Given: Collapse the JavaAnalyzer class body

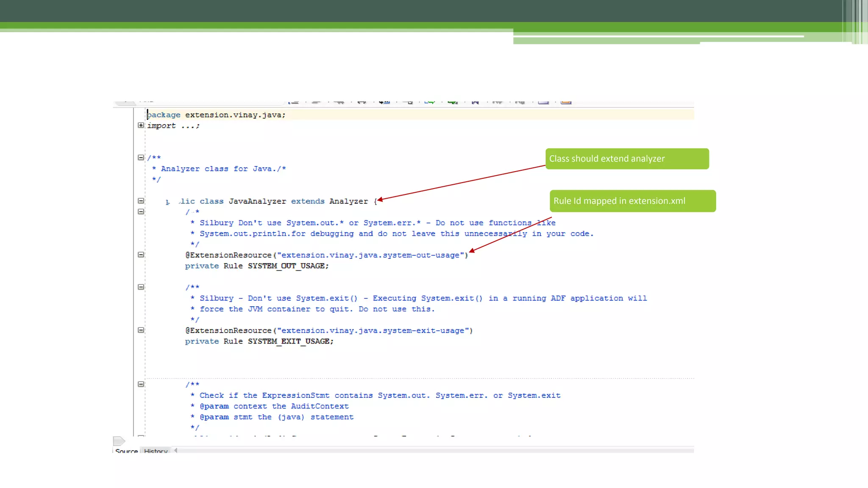Looking at the screenshot, I should (141, 201).
